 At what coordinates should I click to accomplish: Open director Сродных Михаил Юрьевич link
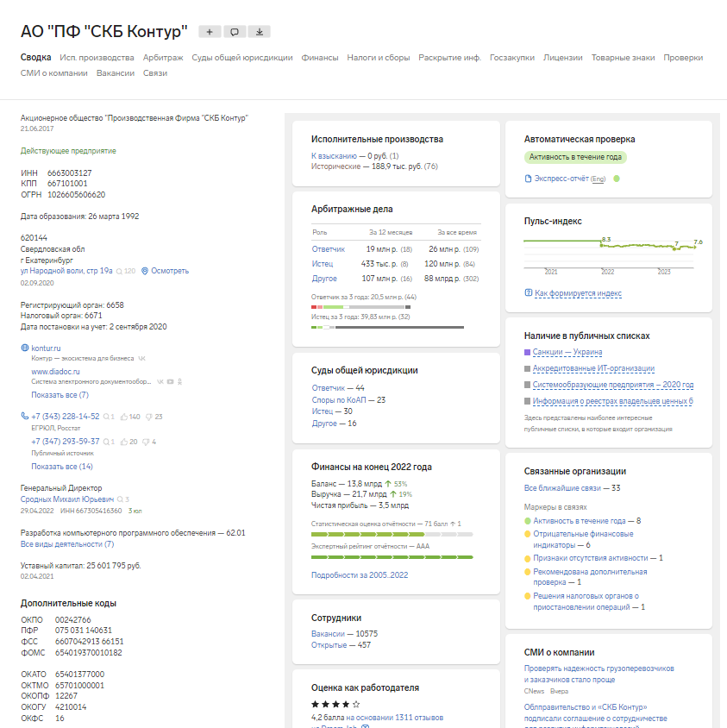click(x=67, y=499)
